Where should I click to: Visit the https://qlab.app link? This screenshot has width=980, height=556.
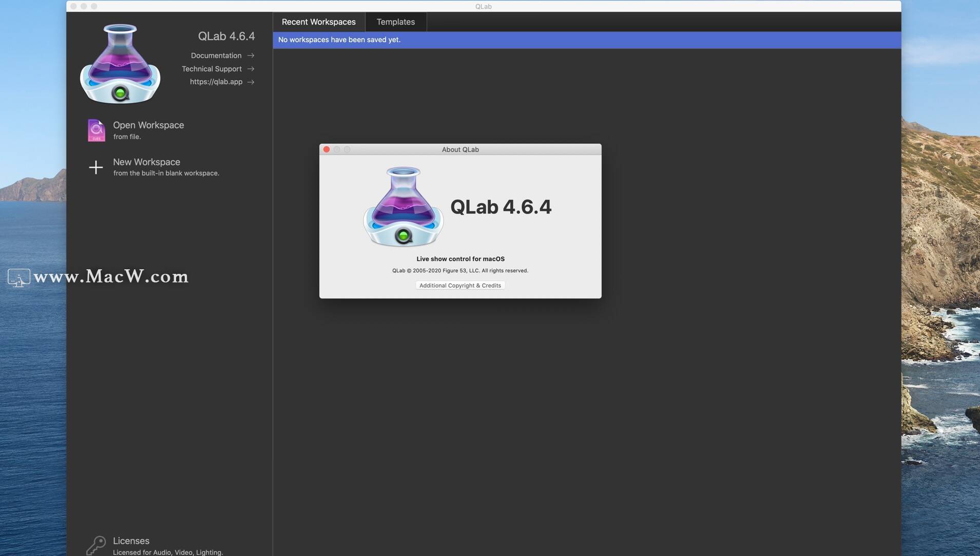[x=216, y=82]
